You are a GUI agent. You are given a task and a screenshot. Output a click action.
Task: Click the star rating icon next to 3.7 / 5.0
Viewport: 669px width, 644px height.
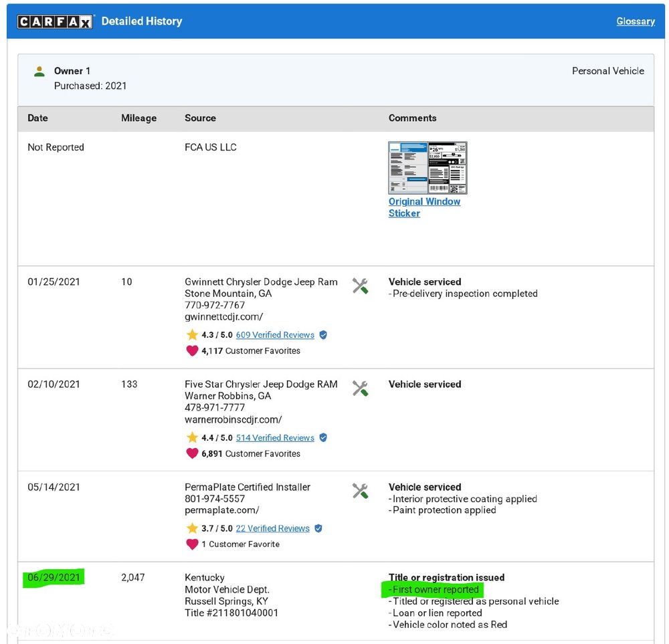click(x=192, y=528)
